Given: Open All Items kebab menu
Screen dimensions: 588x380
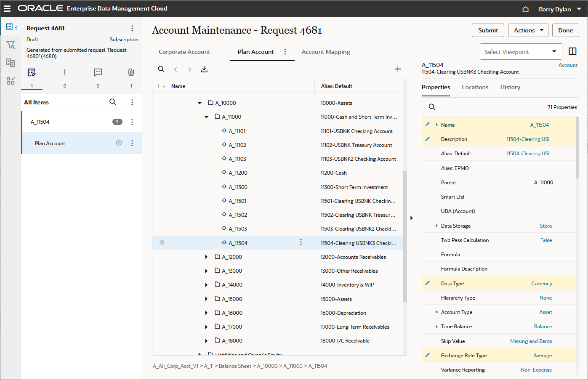Looking at the screenshot, I should pyautogui.click(x=132, y=102).
